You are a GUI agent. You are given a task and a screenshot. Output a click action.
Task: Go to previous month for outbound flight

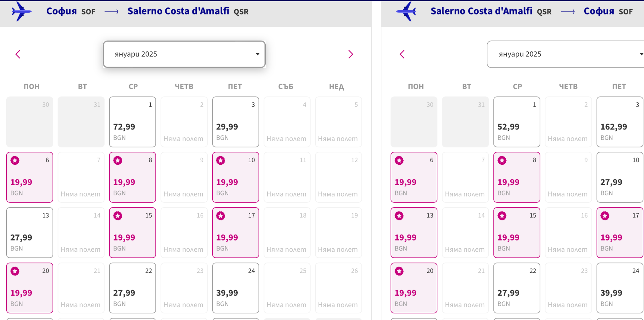[18, 54]
